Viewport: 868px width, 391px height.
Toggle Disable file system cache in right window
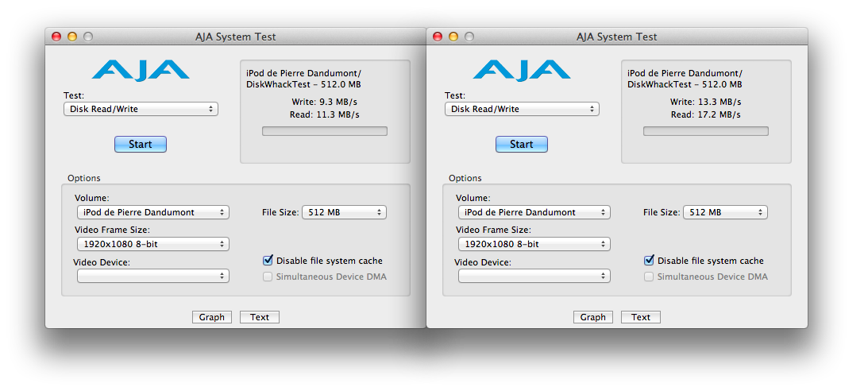(x=650, y=261)
